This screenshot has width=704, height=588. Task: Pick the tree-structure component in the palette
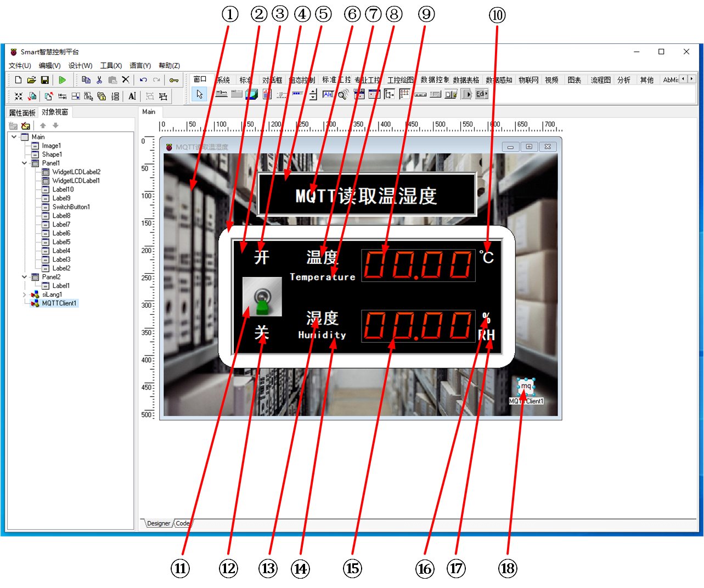click(389, 94)
